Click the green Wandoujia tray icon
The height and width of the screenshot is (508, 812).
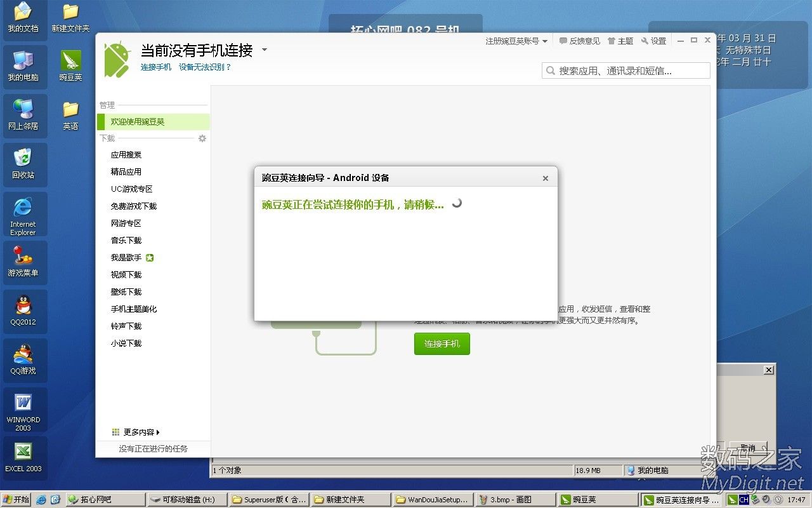tap(732, 500)
